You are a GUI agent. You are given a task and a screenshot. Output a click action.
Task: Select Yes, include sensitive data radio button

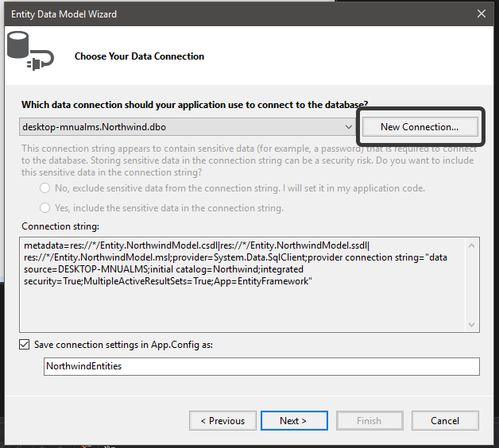[x=44, y=208]
